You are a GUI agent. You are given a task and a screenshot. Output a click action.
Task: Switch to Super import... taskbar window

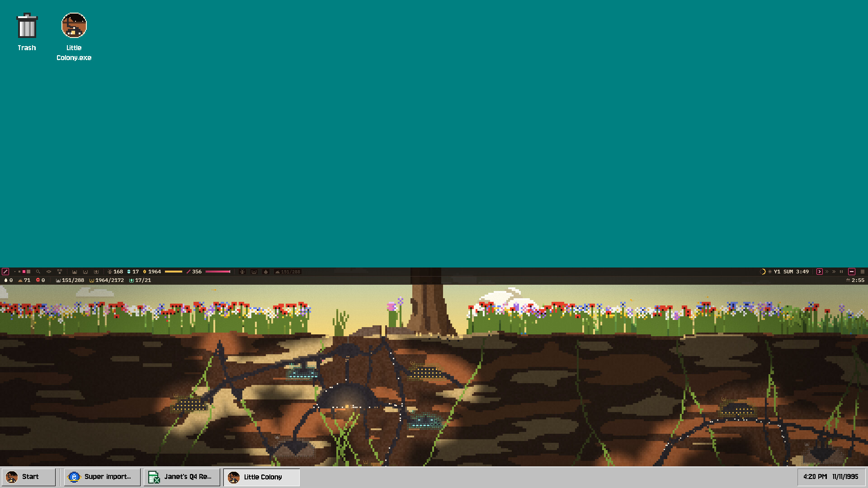(x=102, y=477)
